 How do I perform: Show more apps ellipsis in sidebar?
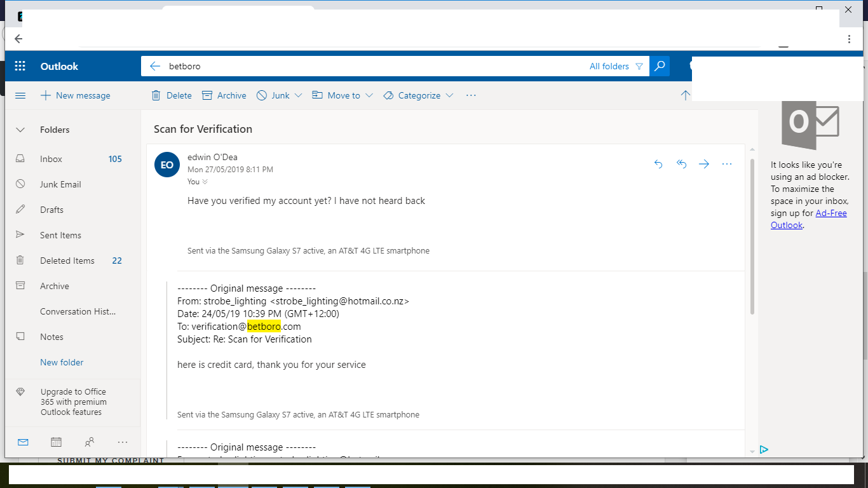(x=123, y=442)
